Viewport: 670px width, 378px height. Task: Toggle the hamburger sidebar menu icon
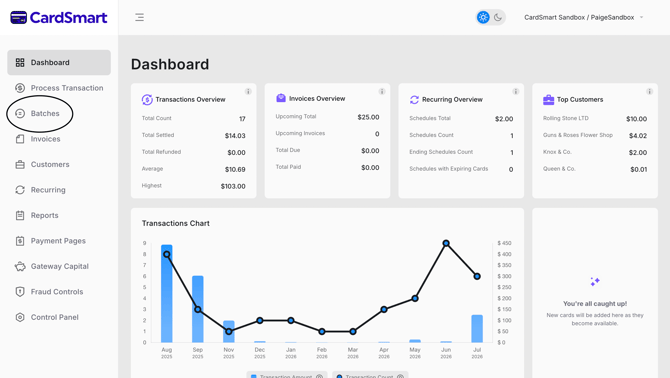point(139,18)
